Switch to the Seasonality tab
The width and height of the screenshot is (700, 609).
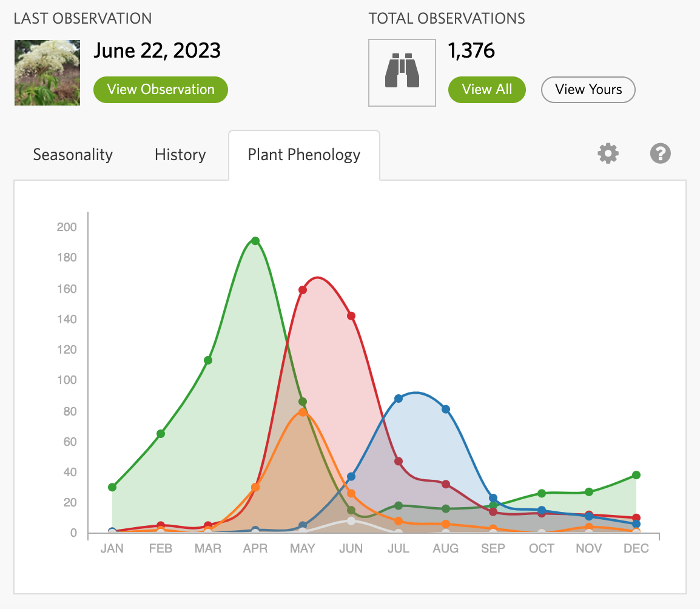[x=73, y=155]
